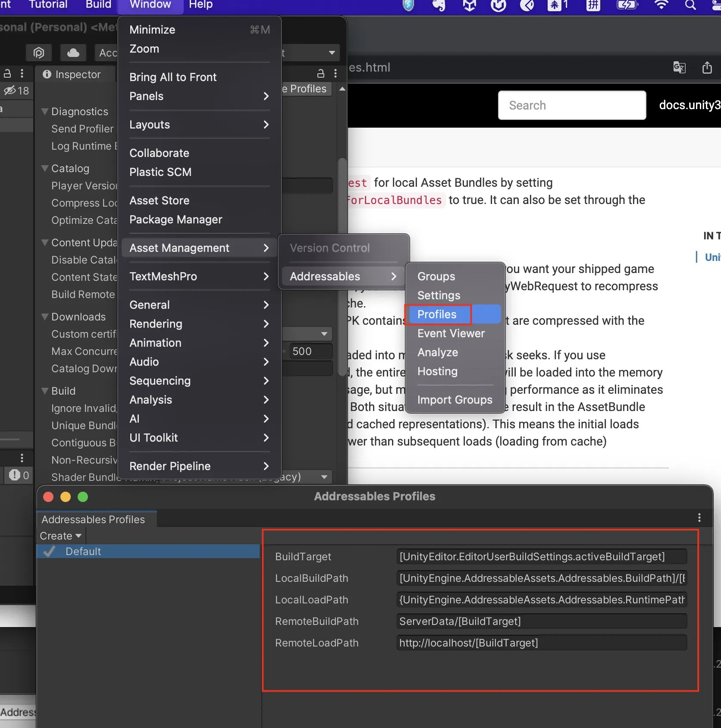This screenshot has width=721, height=728.
Task: Click the Unity package icon in toolbar
Action: (x=39, y=53)
